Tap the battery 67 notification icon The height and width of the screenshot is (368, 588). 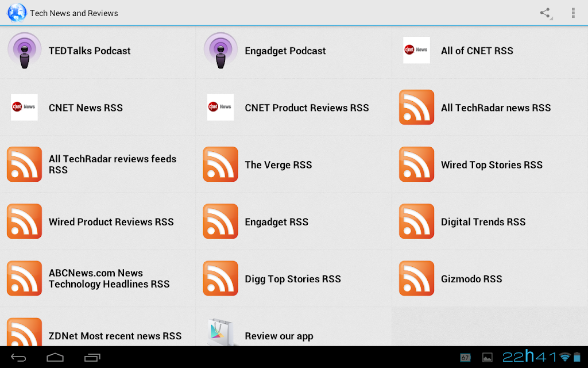coord(465,358)
